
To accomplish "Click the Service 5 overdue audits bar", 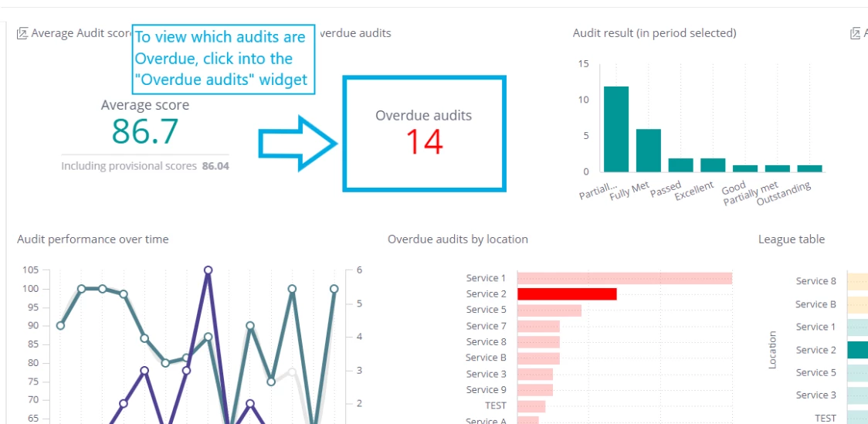I will click(549, 310).
